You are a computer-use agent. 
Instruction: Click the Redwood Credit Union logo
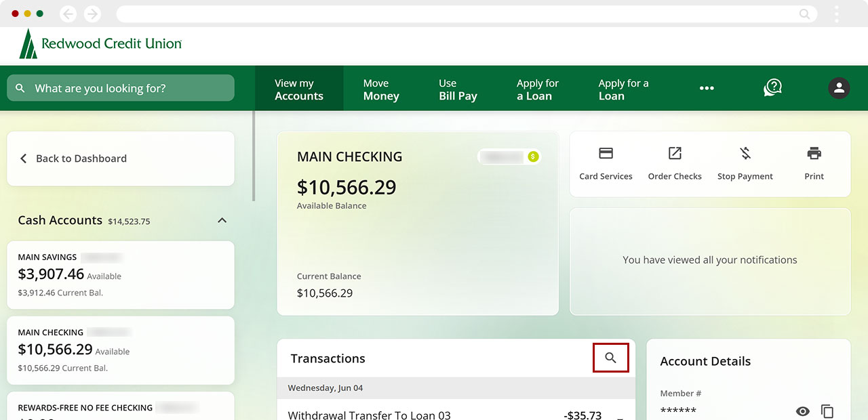click(100, 44)
